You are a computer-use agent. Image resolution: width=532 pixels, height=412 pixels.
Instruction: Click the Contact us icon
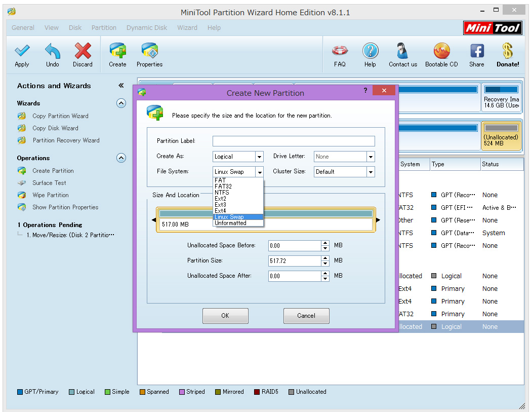pos(403,51)
